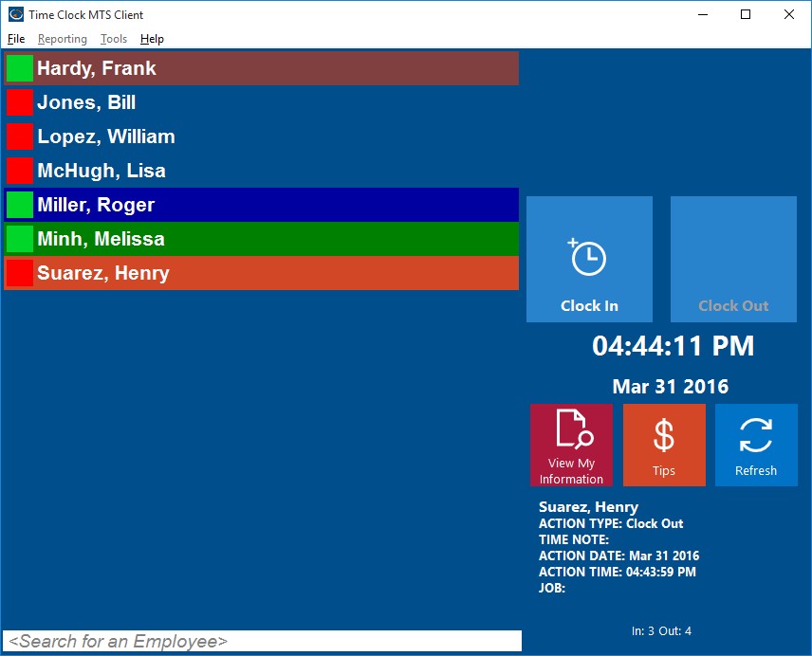The height and width of the screenshot is (656, 812).
Task: Click red status square beside Suarez, Henry
Action: tap(20, 273)
